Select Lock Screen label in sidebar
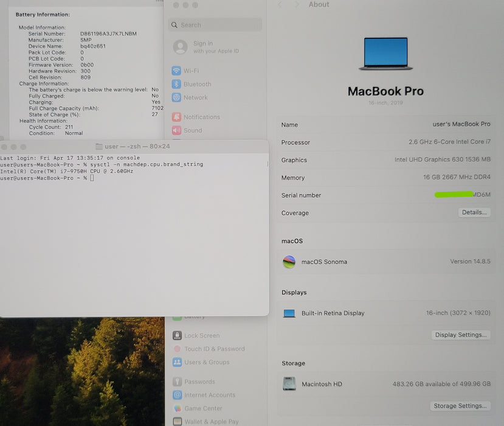The width and height of the screenshot is (504, 426). point(202,335)
